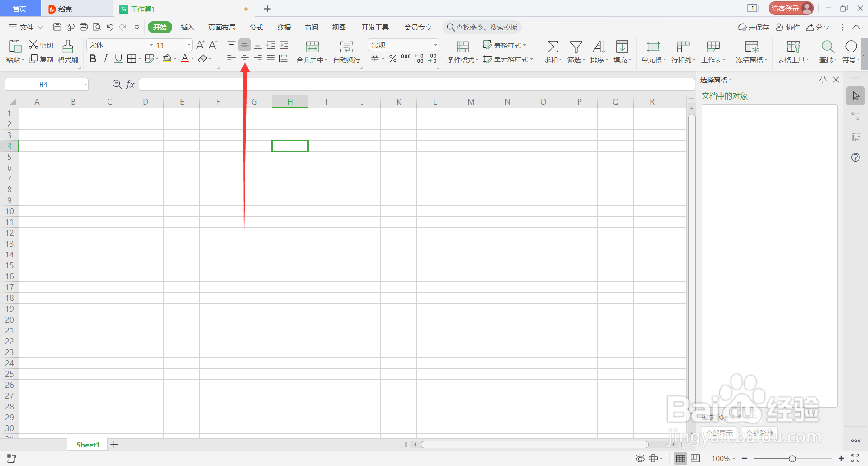Image resolution: width=868 pixels, height=466 pixels.
Task: Click the 分享 share button
Action: (x=818, y=27)
